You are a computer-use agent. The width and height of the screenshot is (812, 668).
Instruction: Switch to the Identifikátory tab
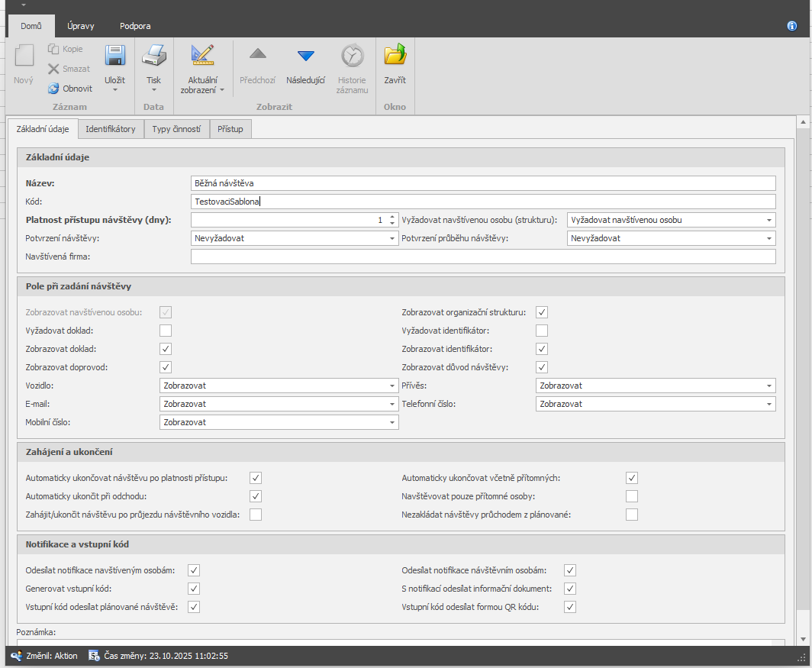coord(111,129)
